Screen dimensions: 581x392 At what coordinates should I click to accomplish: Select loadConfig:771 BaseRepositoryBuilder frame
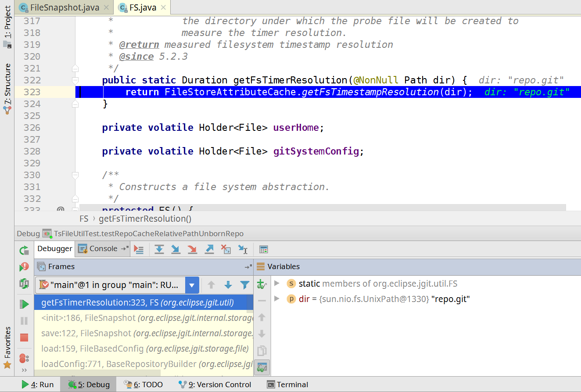[x=143, y=364]
